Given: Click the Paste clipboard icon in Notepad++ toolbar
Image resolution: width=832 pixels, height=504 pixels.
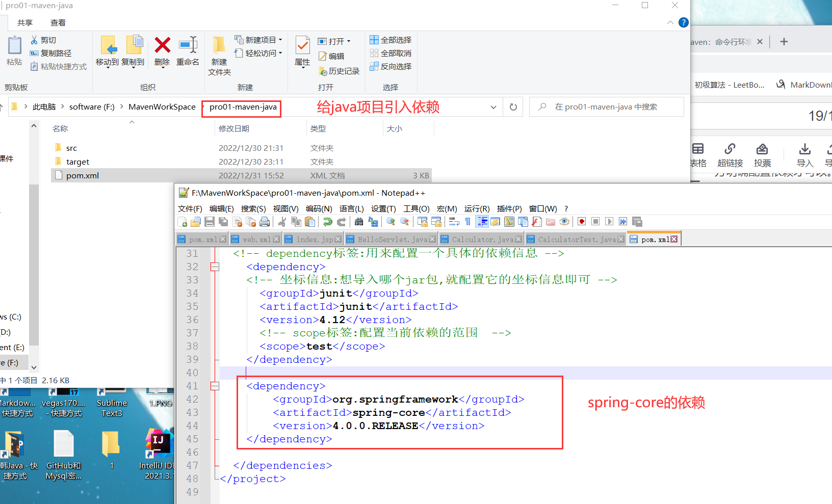Looking at the screenshot, I should (310, 222).
